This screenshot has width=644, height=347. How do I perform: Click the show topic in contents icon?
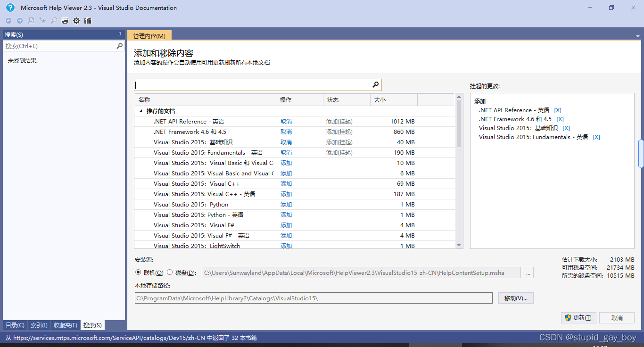31,21
